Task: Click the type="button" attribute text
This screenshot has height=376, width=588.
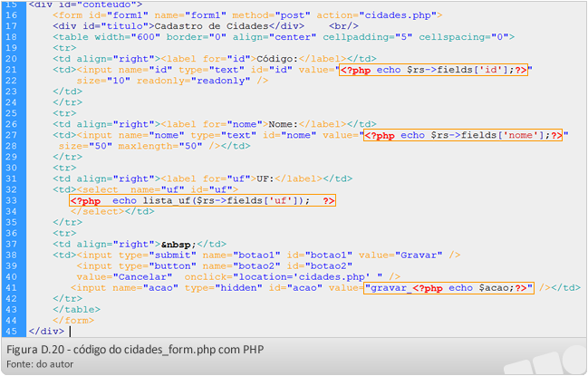Action: 157,266
